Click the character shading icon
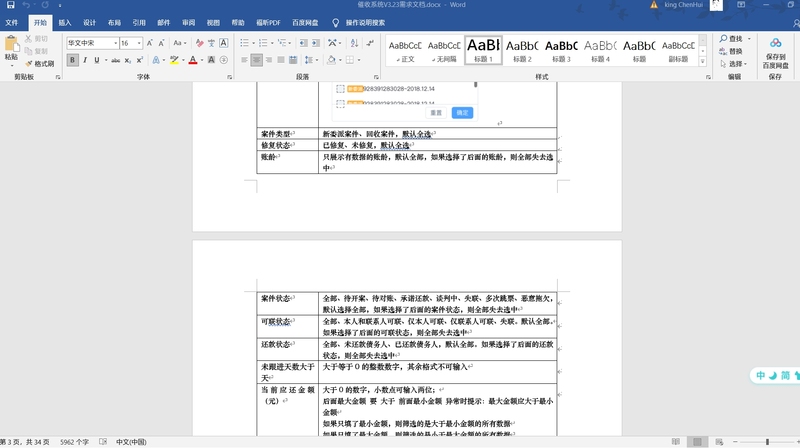Screen dimensions: 800x448 point(211,60)
